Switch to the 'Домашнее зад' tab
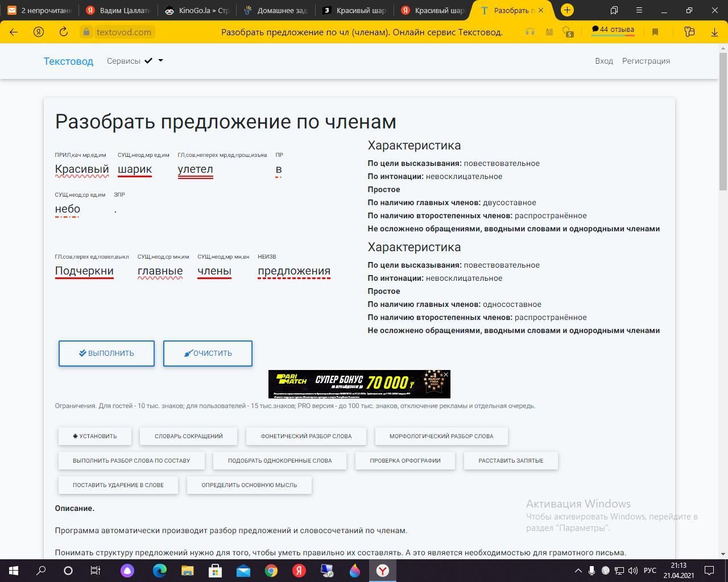 click(276, 10)
